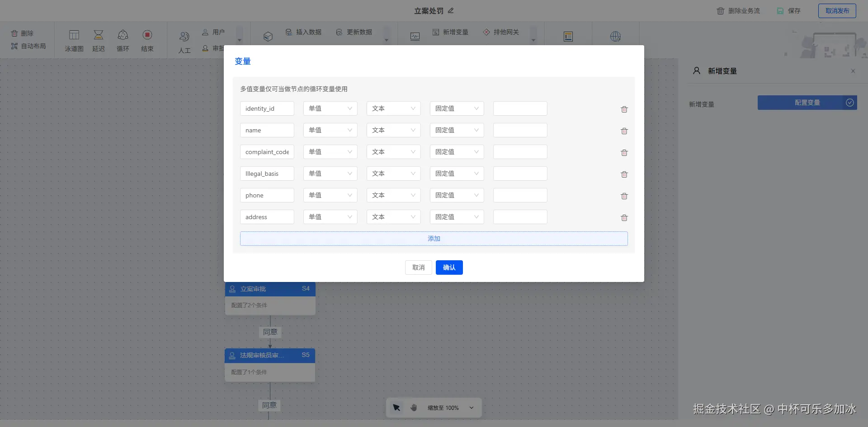Click the edit pencil beside 立案处罚 title
868x427 pixels.
(x=451, y=10)
